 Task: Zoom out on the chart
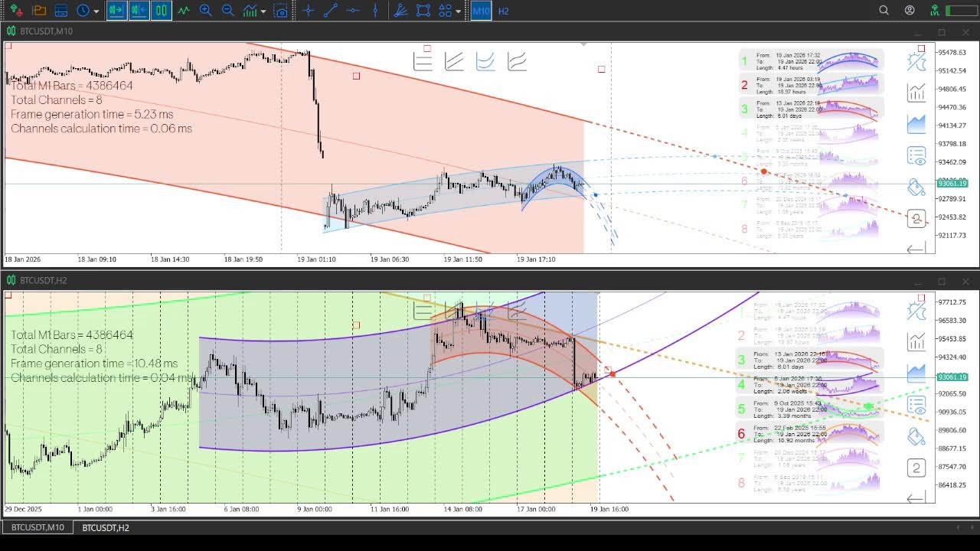[227, 11]
